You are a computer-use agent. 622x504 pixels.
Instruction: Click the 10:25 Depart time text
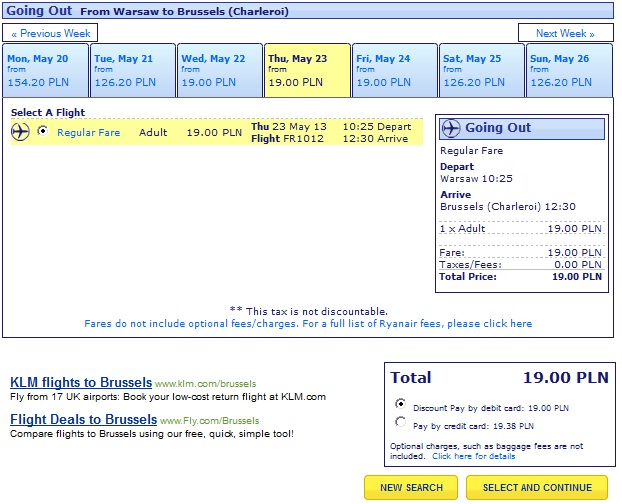[x=377, y=126]
